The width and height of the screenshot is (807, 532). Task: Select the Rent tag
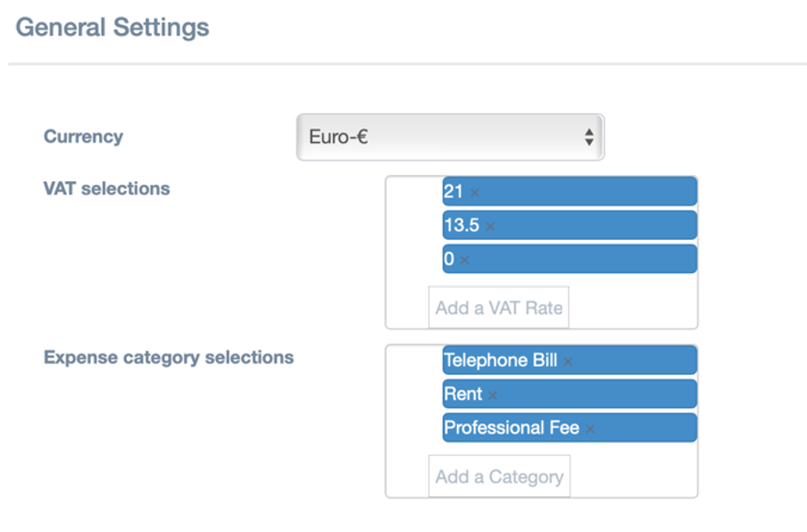pyautogui.click(x=570, y=394)
